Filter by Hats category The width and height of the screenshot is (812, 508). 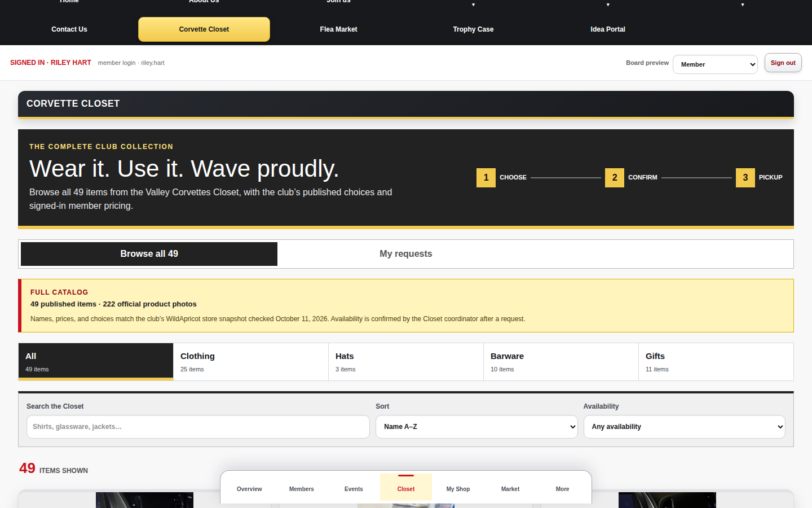[x=406, y=362]
